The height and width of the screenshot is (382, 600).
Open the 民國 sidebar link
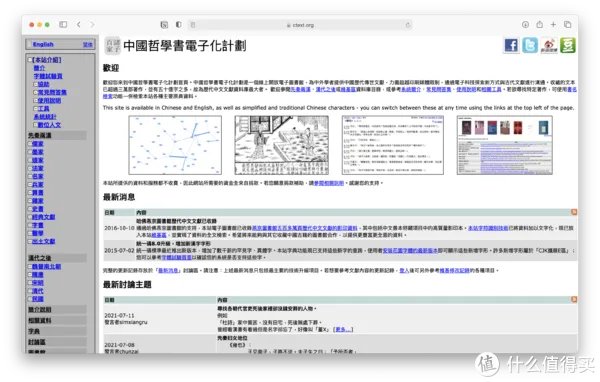tap(38, 299)
